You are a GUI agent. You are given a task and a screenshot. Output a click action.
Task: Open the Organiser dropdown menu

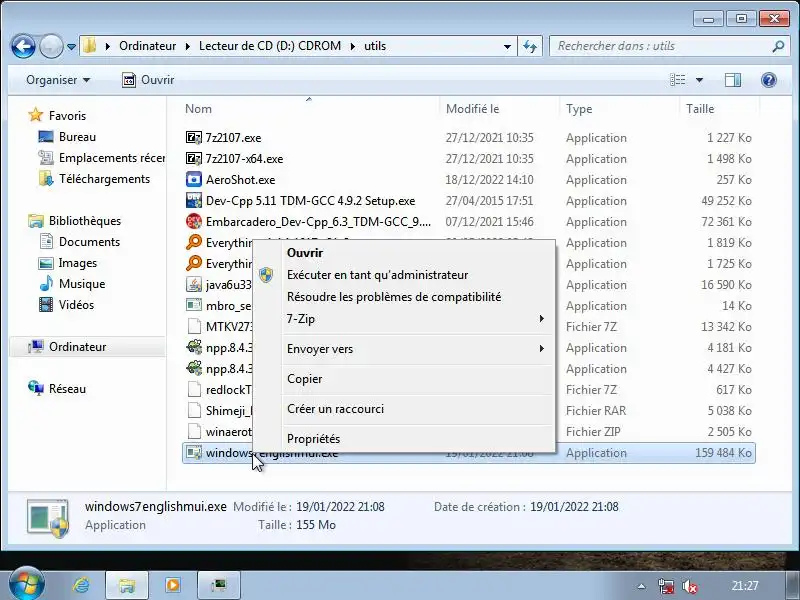pos(58,80)
